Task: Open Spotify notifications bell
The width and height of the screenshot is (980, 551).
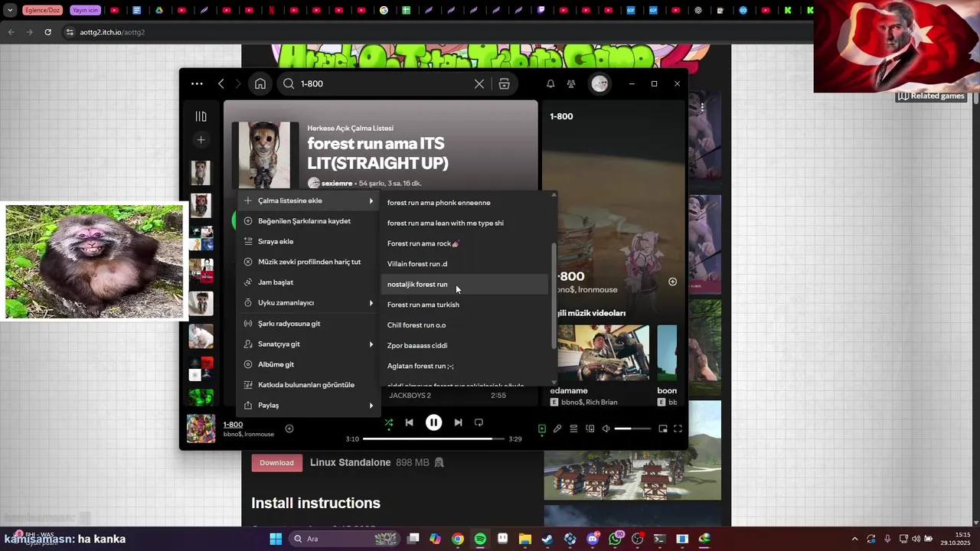Action: point(550,84)
